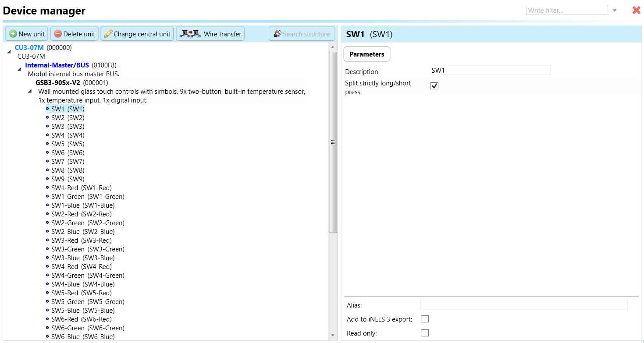Click the green plus New unit icon

(x=13, y=34)
